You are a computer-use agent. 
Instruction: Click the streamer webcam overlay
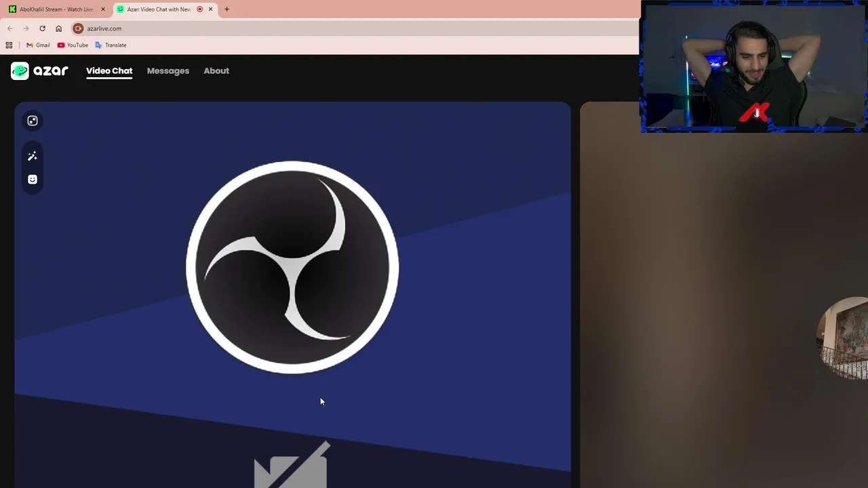pos(754,66)
